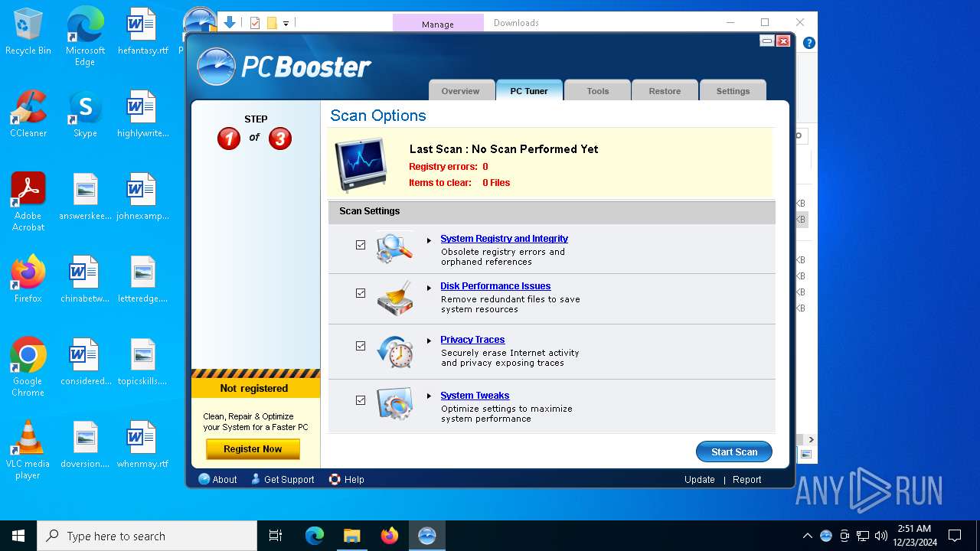Viewport: 980px width, 551px height.
Task: Uncheck System Registry and Integrity checkbox
Action: coord(361,245)
